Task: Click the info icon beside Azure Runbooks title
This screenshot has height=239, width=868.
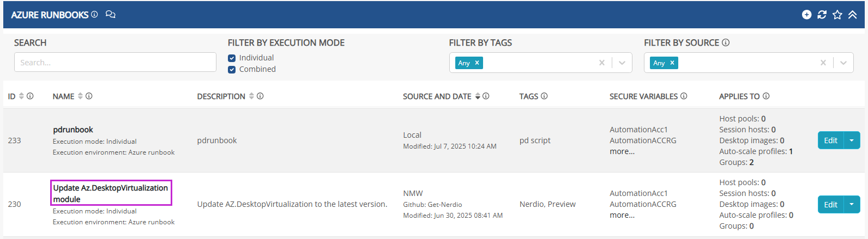Action: pos(94,14)
